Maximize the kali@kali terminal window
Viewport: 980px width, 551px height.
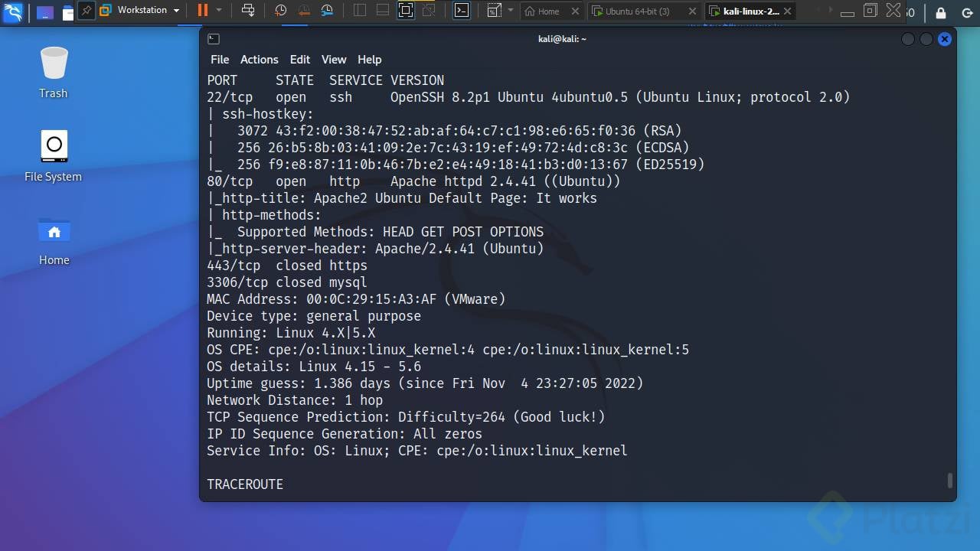926,39
